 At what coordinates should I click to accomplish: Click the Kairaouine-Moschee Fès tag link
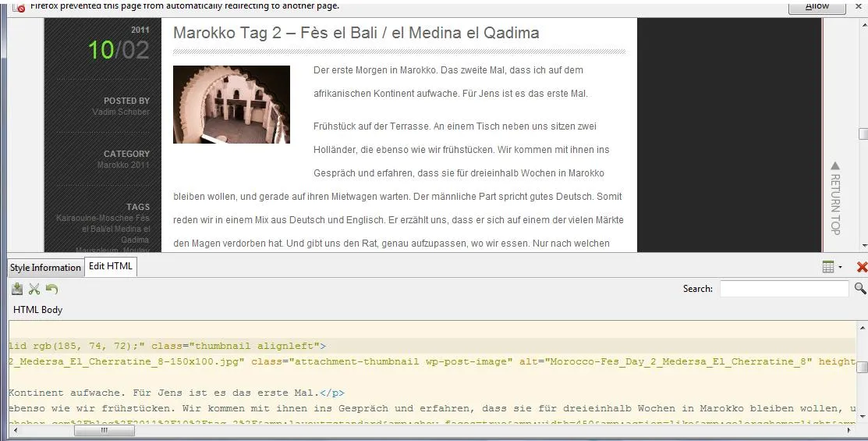[103, 218]
